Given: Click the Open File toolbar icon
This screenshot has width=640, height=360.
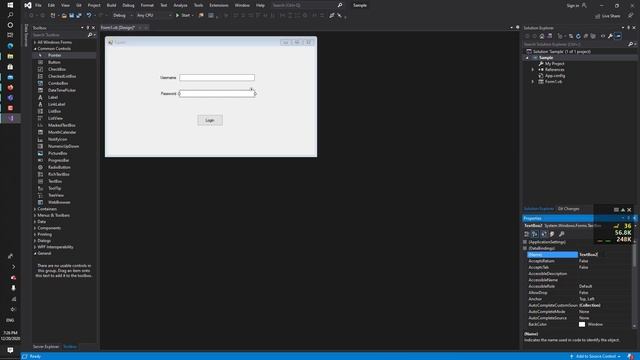Looking at the screenshot, I should 64,16.
